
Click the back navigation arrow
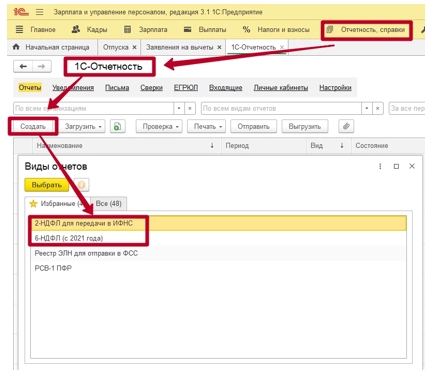click(23, 66)
